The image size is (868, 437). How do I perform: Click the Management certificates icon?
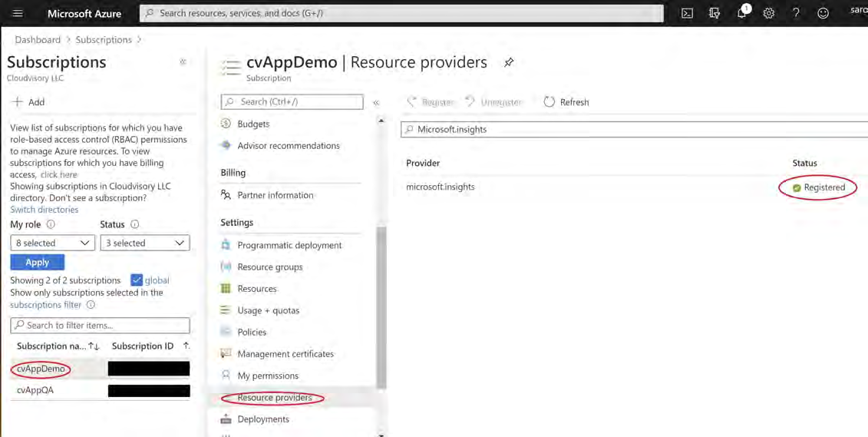(226, 353)
